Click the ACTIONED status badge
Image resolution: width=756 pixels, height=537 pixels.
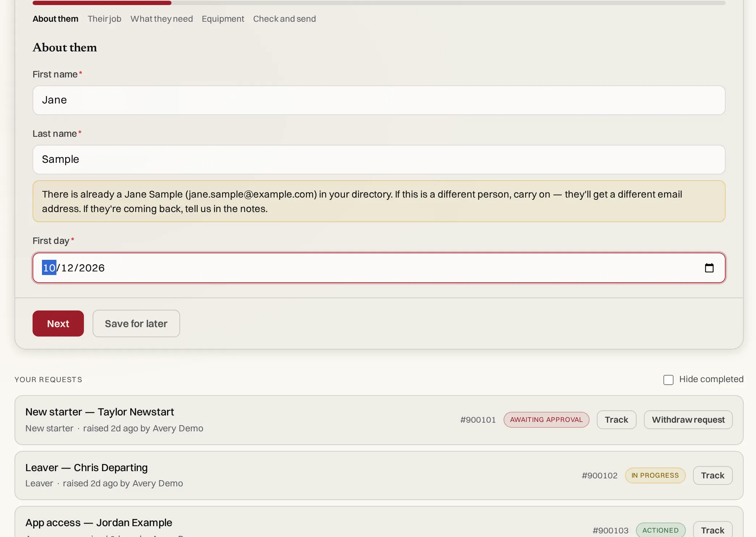point(661,530)
